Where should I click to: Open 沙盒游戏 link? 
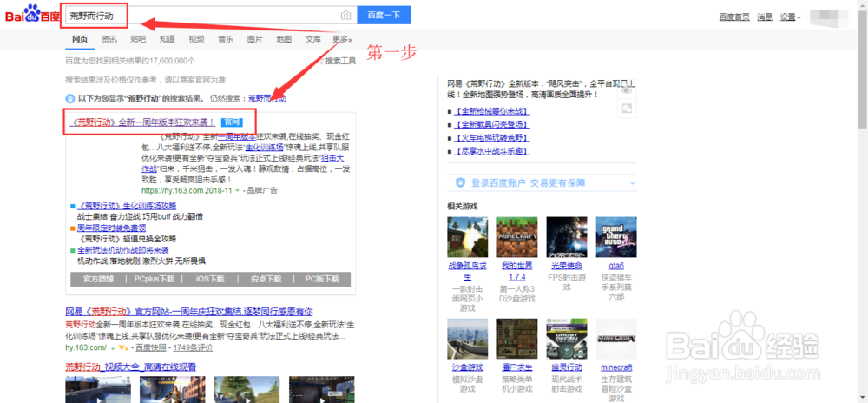(467, 367)
